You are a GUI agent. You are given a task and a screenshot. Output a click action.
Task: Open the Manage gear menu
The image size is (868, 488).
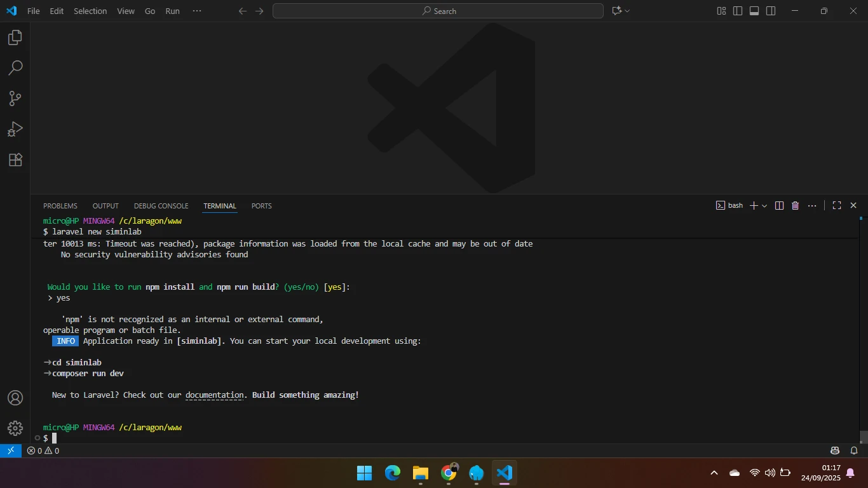coord(15,428)
